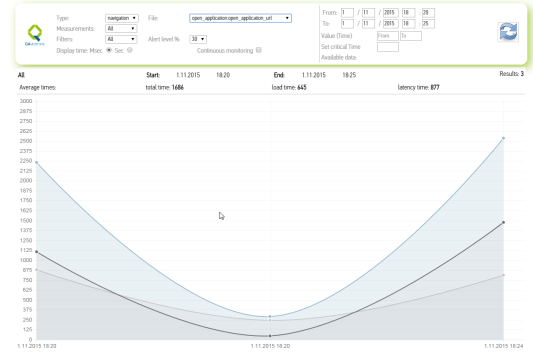Click the Value (Time) To input box
This screenshot has height=360, width=533.
pyautogui.click(x=411, y=36)
